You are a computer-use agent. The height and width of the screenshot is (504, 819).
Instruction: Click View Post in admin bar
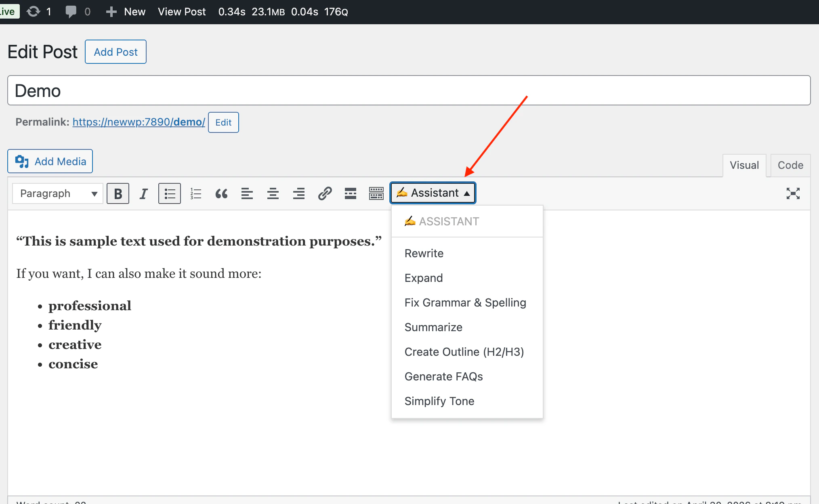(x=182, y=12)
